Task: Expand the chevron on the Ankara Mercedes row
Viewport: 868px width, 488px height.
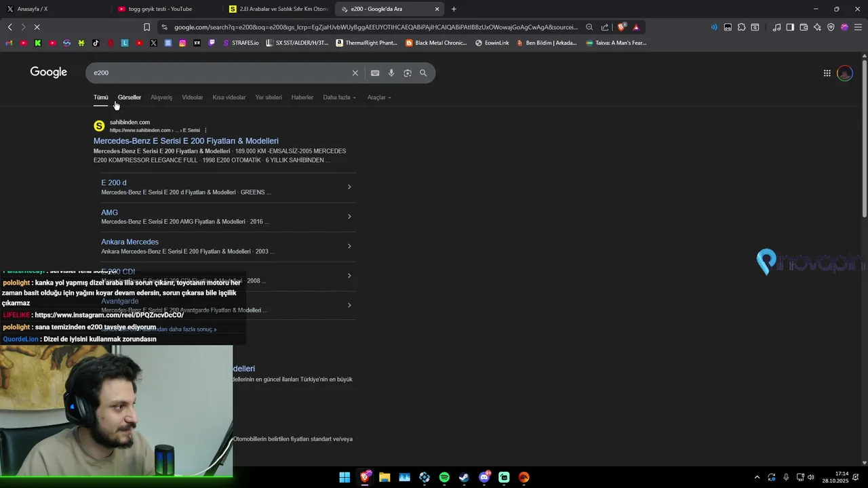Action: (349, 246)
